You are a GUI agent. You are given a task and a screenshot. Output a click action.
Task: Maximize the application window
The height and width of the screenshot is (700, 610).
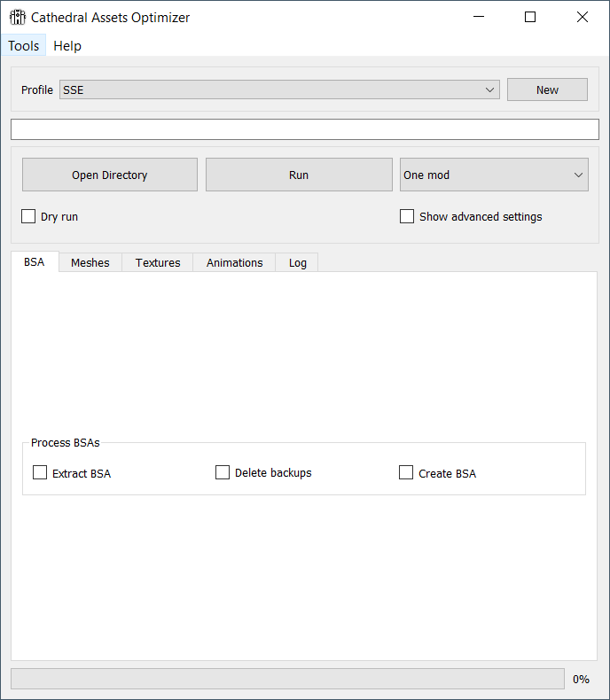pyautogui.click(x=530, y=17)
